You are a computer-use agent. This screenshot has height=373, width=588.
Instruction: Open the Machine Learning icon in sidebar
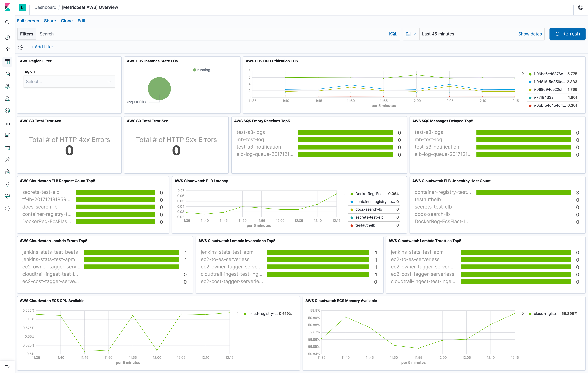pos(7,111)
